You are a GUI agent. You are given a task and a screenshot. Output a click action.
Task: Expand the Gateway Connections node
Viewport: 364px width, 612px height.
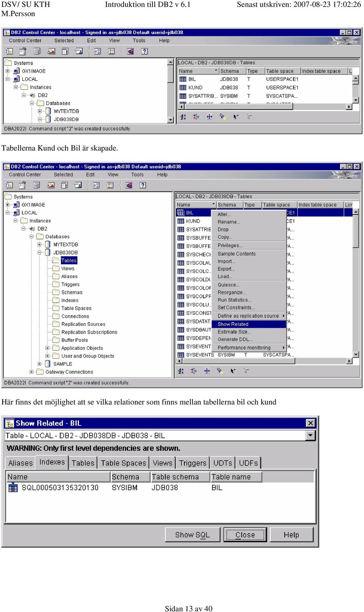tap(31, 372)
